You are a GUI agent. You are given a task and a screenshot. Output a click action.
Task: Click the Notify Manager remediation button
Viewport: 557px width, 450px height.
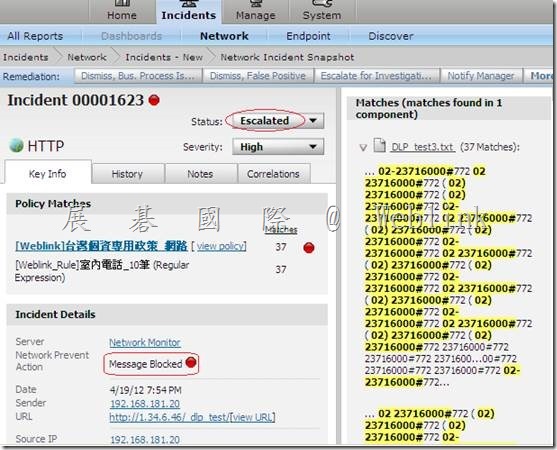(x=481, y=76)
